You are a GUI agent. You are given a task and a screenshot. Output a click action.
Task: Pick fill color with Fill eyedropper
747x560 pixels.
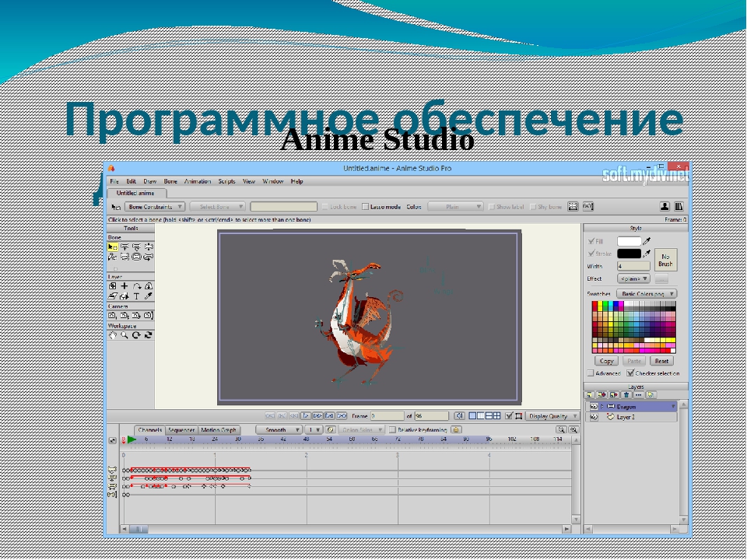(x=647, y=241)
